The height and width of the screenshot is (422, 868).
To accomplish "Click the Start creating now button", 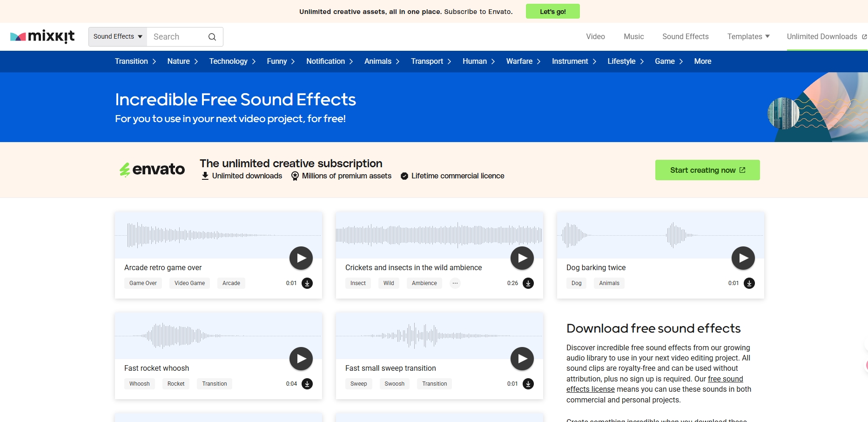I will coord(707,170).
